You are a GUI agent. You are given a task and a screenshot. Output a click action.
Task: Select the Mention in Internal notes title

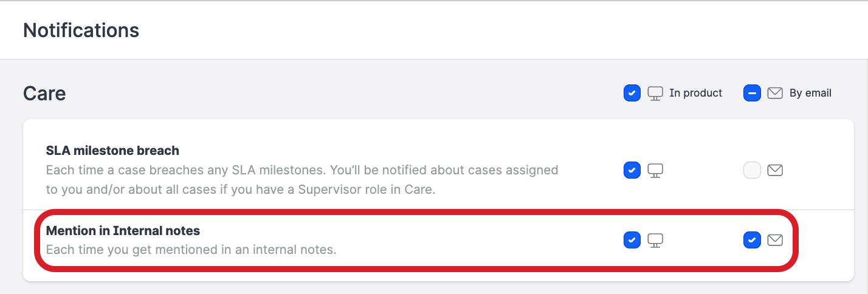pyautogui.click(x=123, y=231)
